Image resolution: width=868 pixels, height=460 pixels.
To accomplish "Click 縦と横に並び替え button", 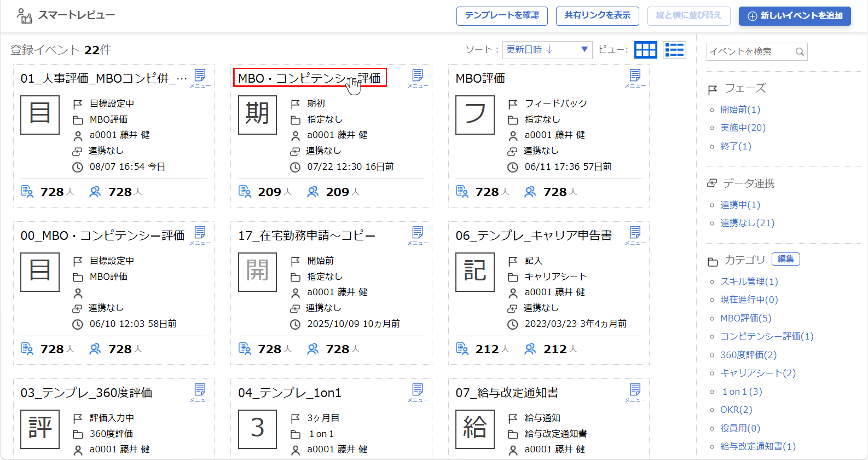I will tap(688, 16).
